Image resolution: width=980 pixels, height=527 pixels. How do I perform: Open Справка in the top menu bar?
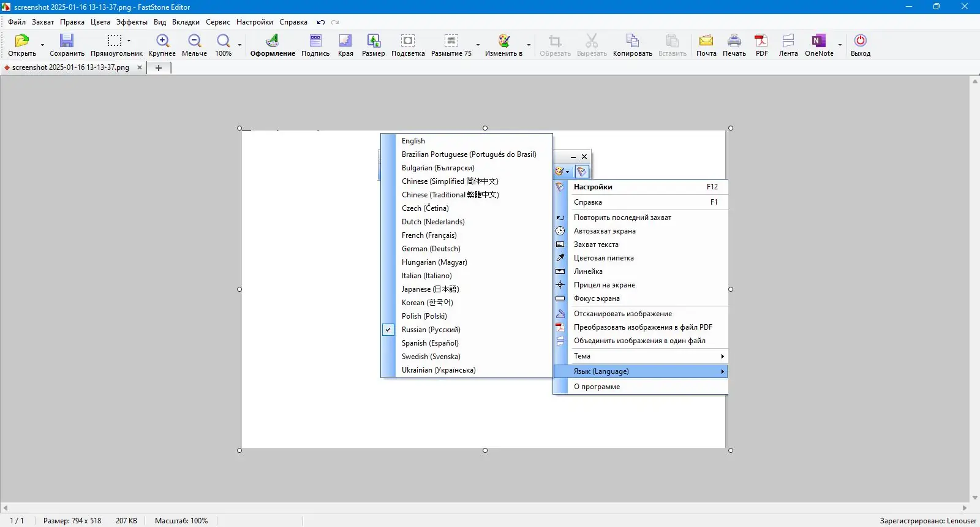click(293, 22)
